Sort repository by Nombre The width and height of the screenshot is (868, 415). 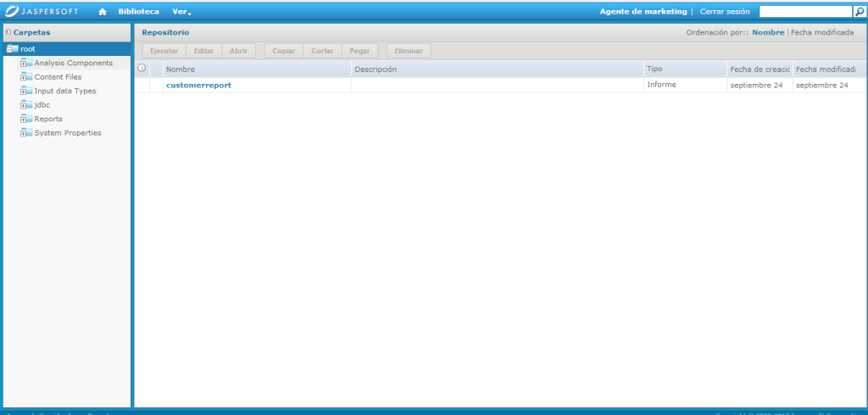pos(768,32)
